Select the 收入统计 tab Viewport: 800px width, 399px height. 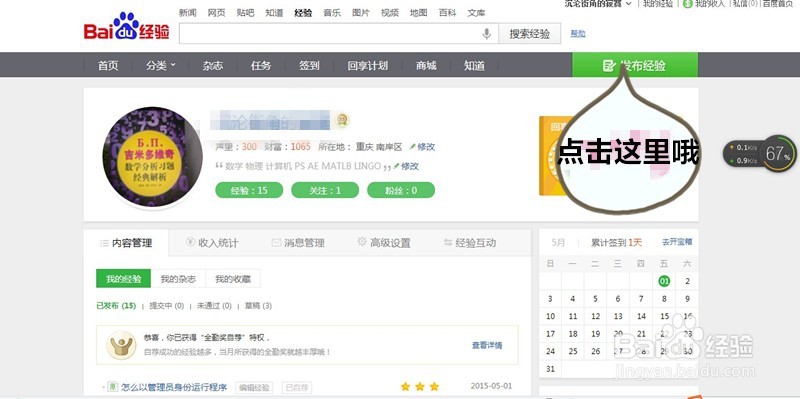pyautogui.click(x=212, y=243)
